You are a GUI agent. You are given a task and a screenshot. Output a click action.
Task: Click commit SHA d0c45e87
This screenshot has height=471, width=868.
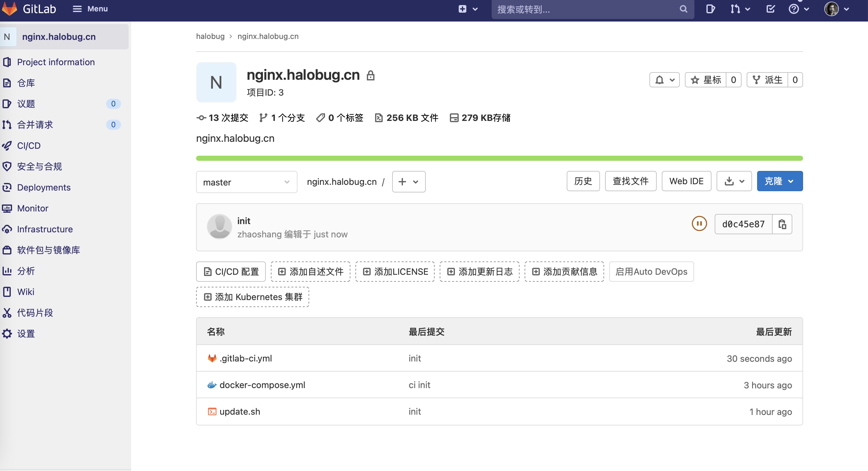coord(743,224)
